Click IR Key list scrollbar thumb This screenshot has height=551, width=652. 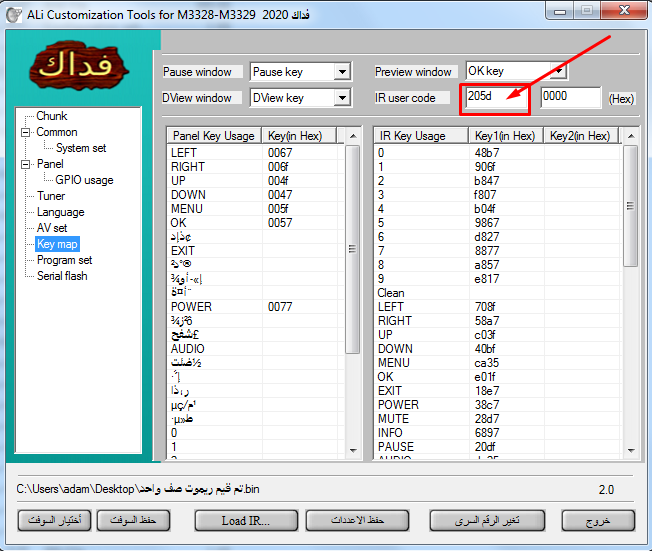[630, 206]
